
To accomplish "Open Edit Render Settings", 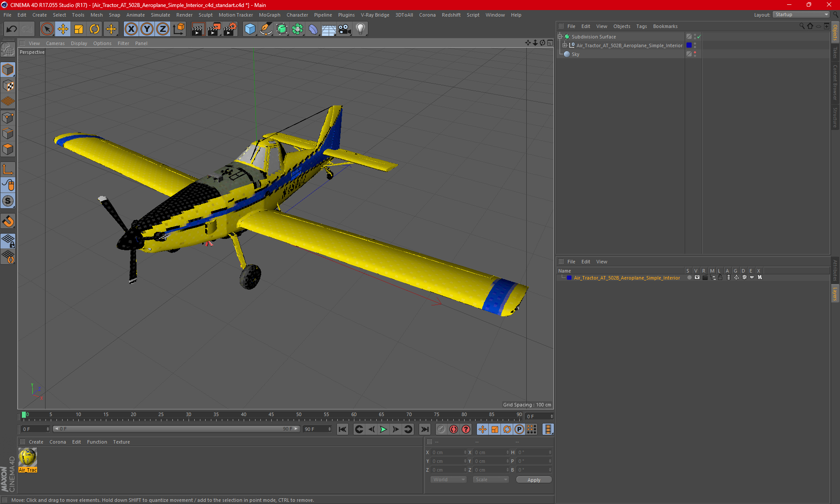I will pos(230,29).
